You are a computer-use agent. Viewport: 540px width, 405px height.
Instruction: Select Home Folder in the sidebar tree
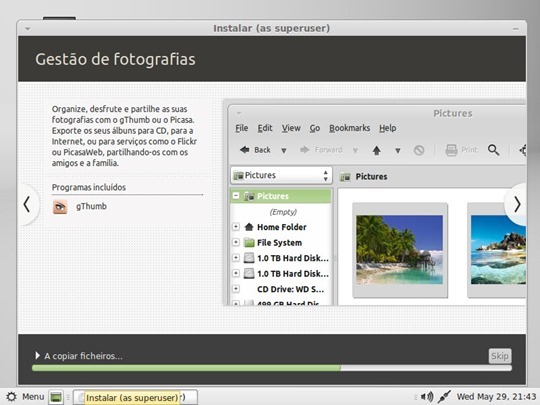282,227
